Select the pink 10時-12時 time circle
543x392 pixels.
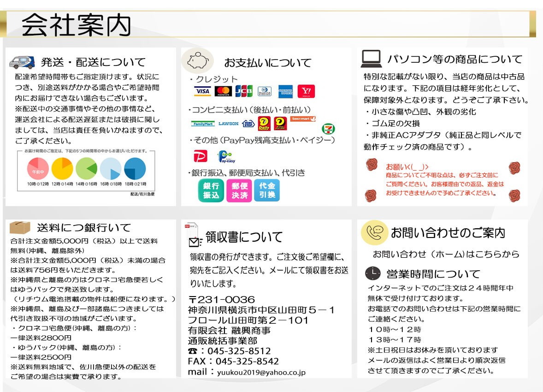(38, 168)
